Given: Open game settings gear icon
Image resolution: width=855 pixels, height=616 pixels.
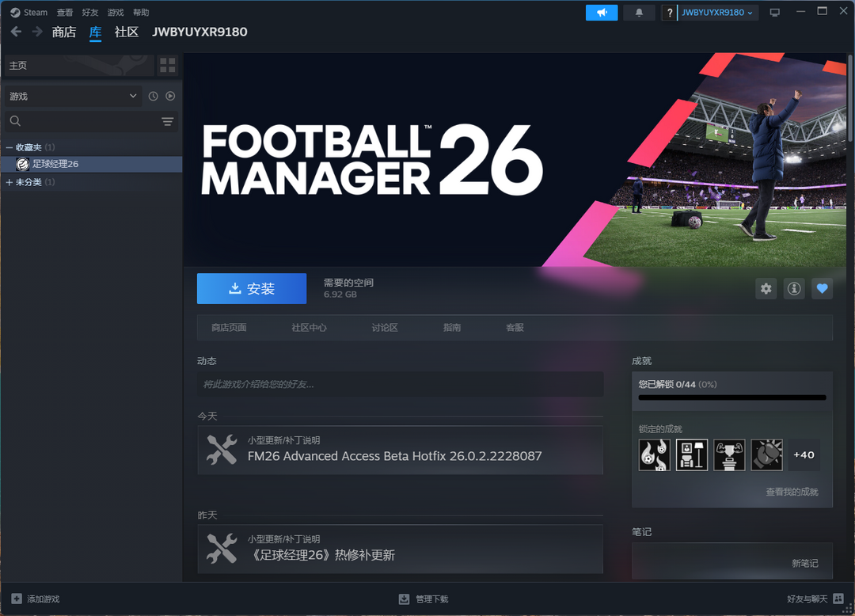Looking at the screenshot, I should [x=766, y=289].
